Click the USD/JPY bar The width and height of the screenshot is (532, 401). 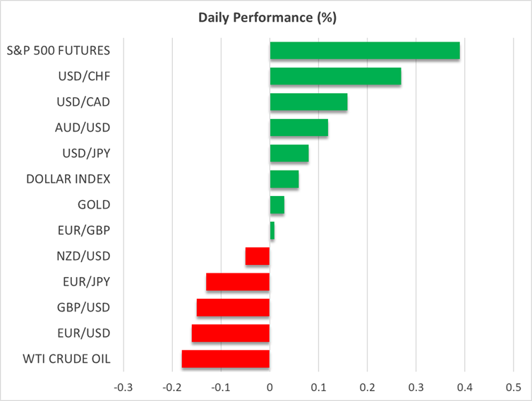[289, 154]
